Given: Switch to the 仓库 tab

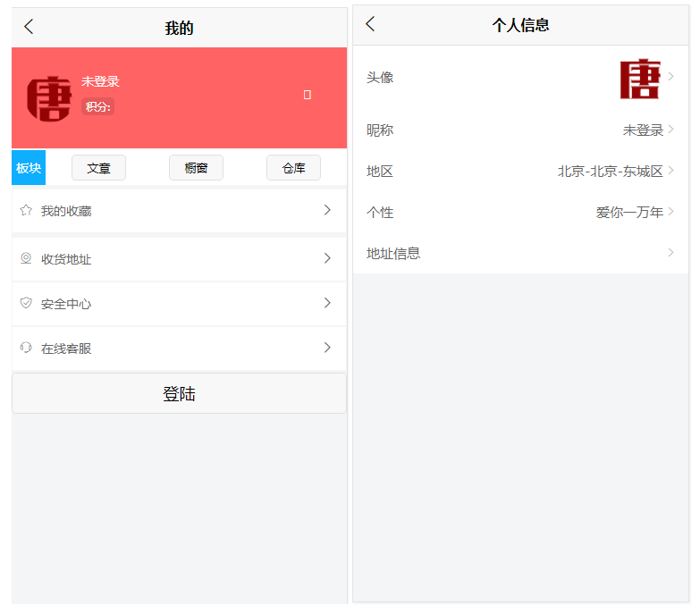Looking at the screenshot, I should pos(293,168).
